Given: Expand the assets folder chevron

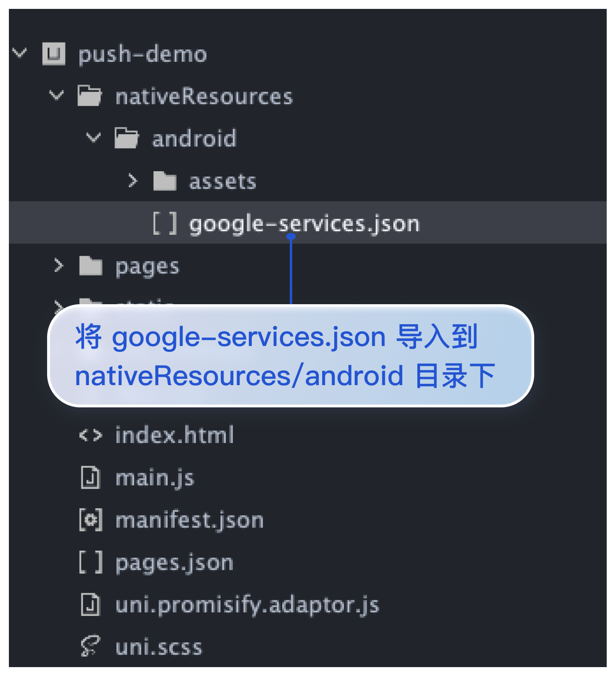Looking at the screenshot, I should coord(132,181).
